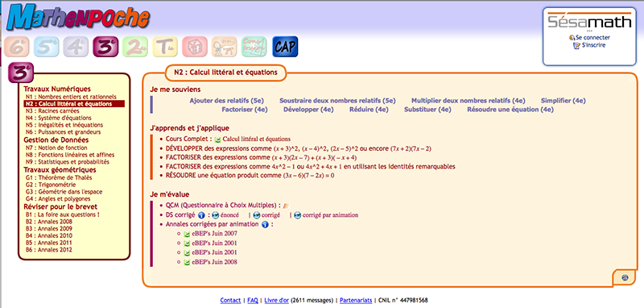Click Se connecter to log in

click(x=592, y=37)
